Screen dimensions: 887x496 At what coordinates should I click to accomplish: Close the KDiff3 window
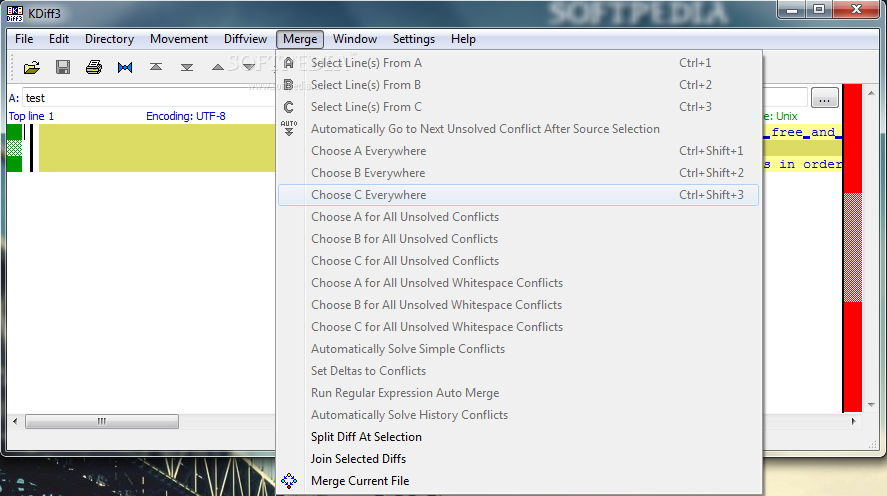point(856,10)
